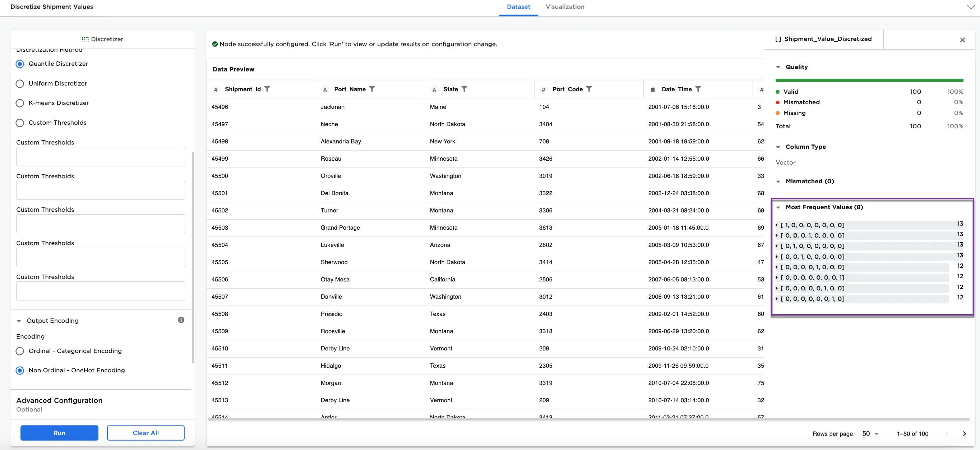The height and width of the screenshot is (450, 980).
Task: Open the Dataset tab
Action: 518,7
